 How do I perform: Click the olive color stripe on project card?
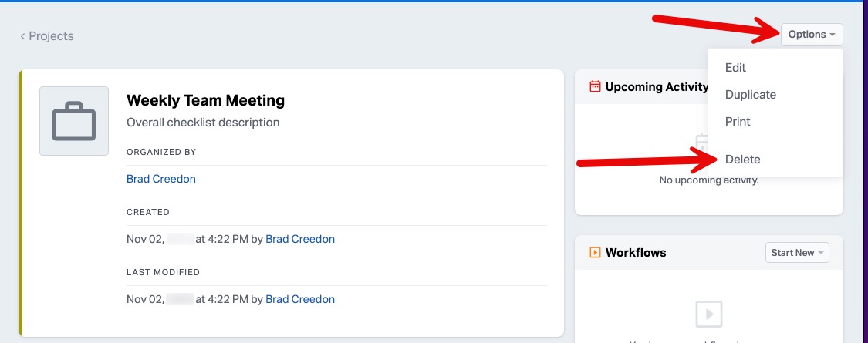(x=22, y=203)
